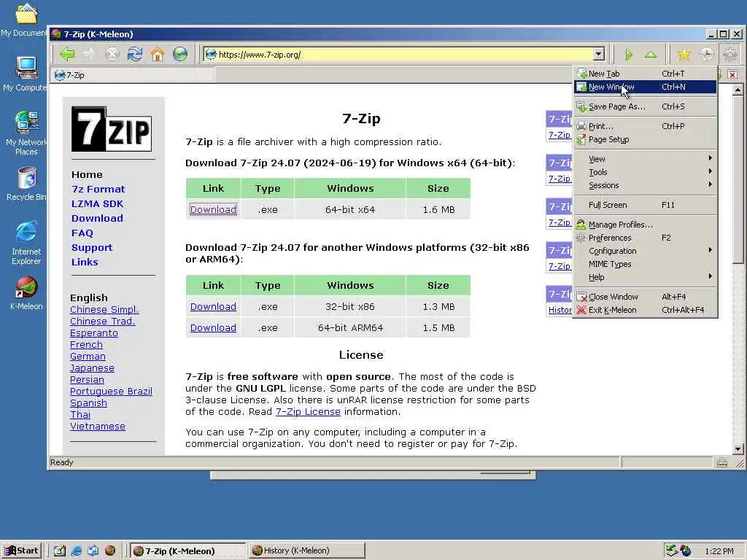The width and height of the screenshot is (747, 560).
Task: Select MIME Types menu entry
Action: (645, 264)
